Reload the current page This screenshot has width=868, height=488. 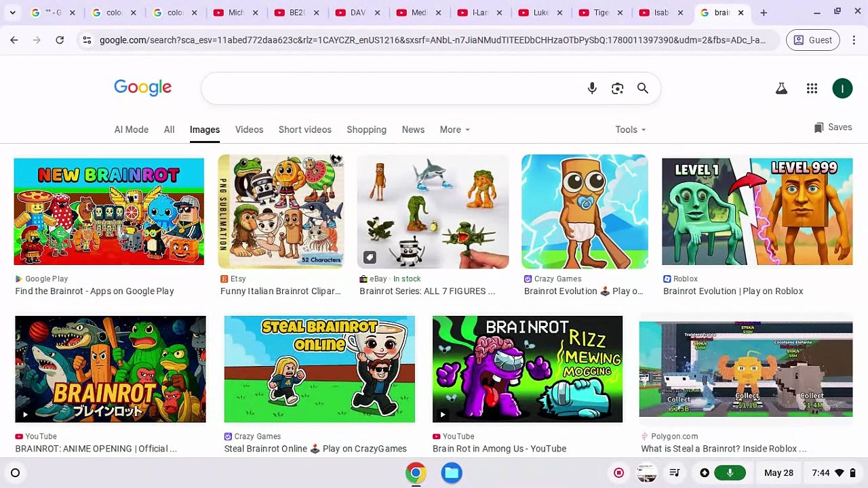[x=60, y=40]
